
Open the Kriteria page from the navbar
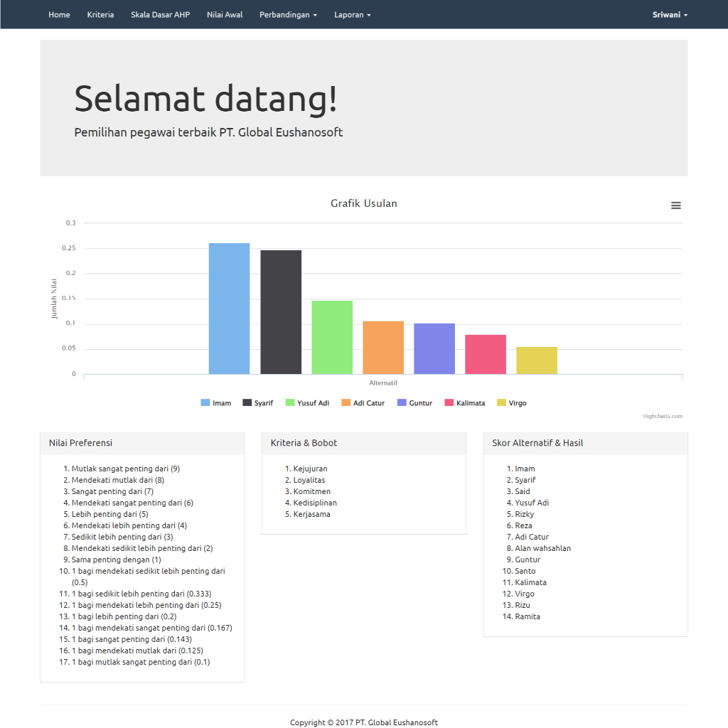pyautogui.click(x=100, y=14)
